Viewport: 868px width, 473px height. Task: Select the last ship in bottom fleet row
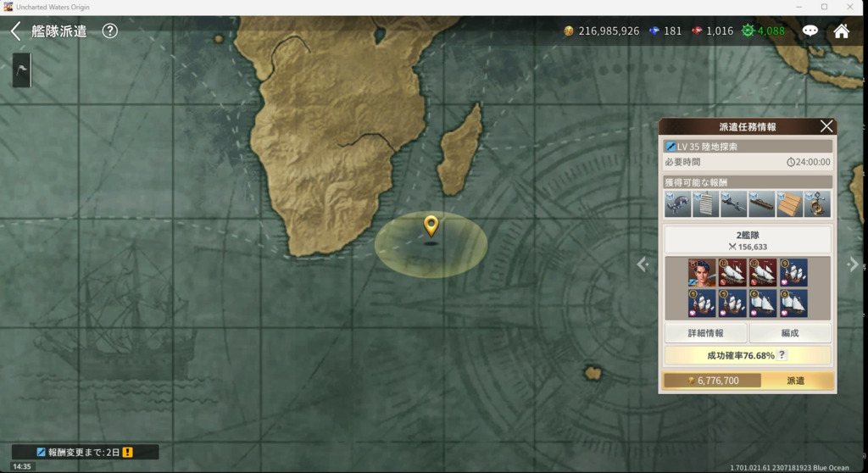coord(793,303)
